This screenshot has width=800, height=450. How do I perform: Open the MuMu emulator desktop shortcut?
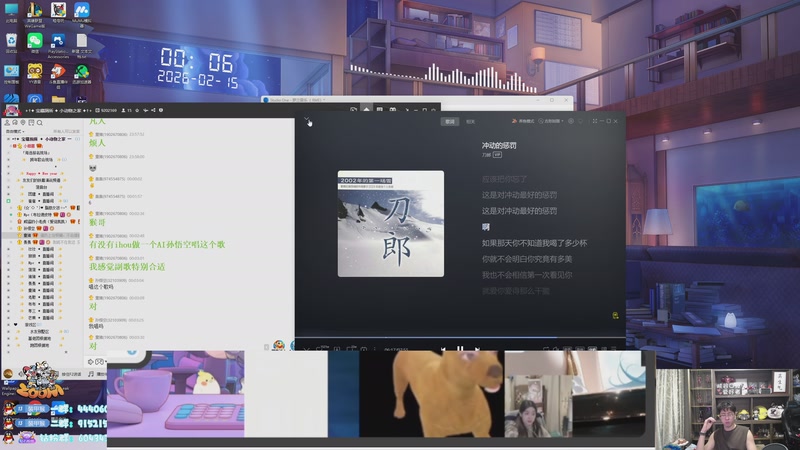coord(82,14)
